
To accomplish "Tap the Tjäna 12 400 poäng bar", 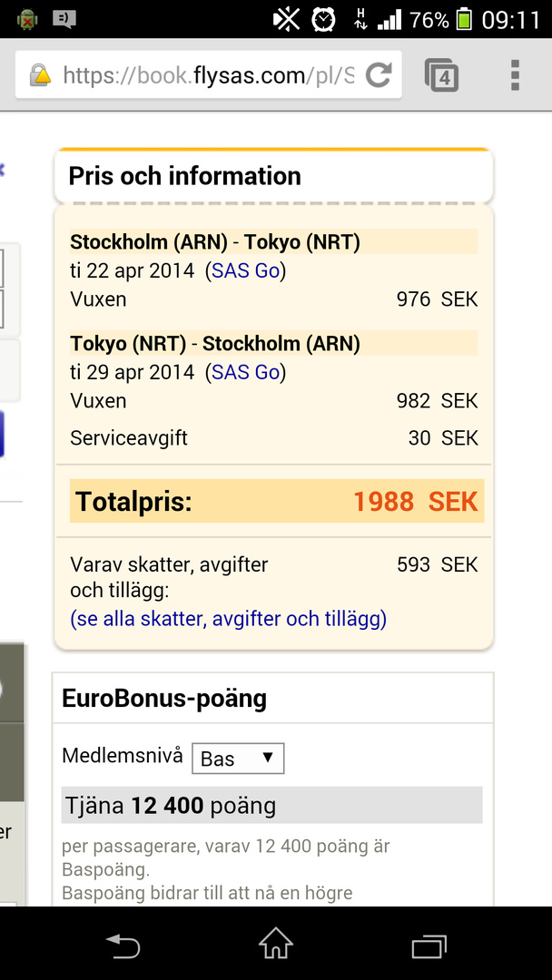I will [x=272, y=805].
